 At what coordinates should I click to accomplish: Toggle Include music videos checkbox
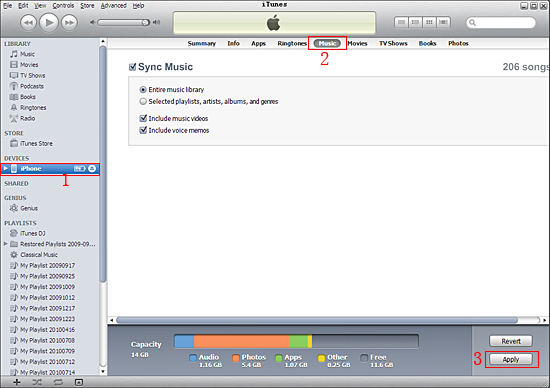(x=143, y=118)
